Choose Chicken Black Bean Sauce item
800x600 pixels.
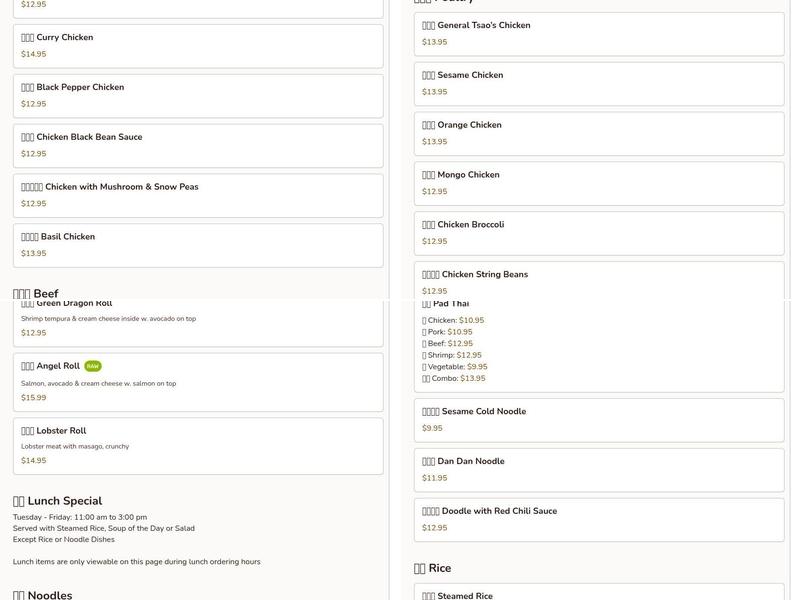(198, 146)
